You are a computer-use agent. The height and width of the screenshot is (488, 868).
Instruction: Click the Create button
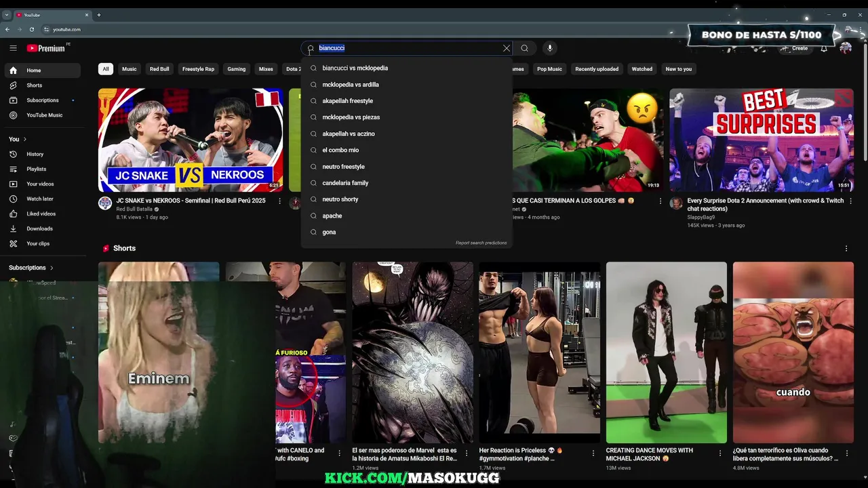pyautogui.click(x=795, y=48)
